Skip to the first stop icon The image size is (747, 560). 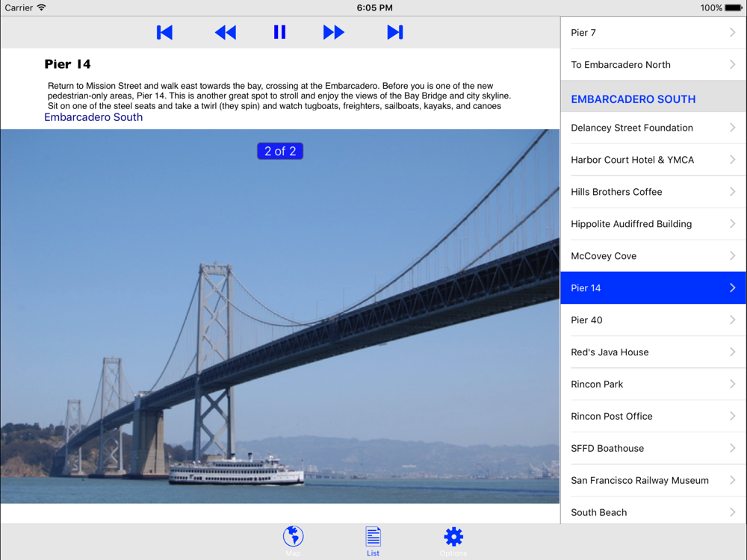point(164,32)
